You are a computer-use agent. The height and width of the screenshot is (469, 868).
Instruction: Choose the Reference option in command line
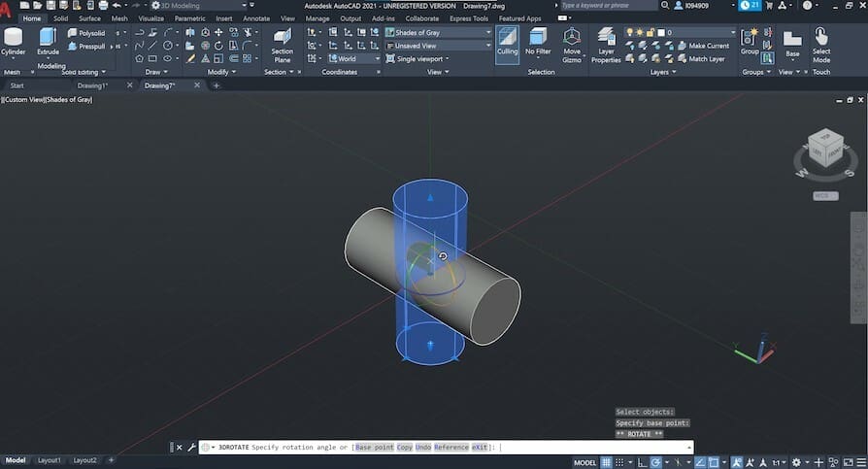coord(450,447)
